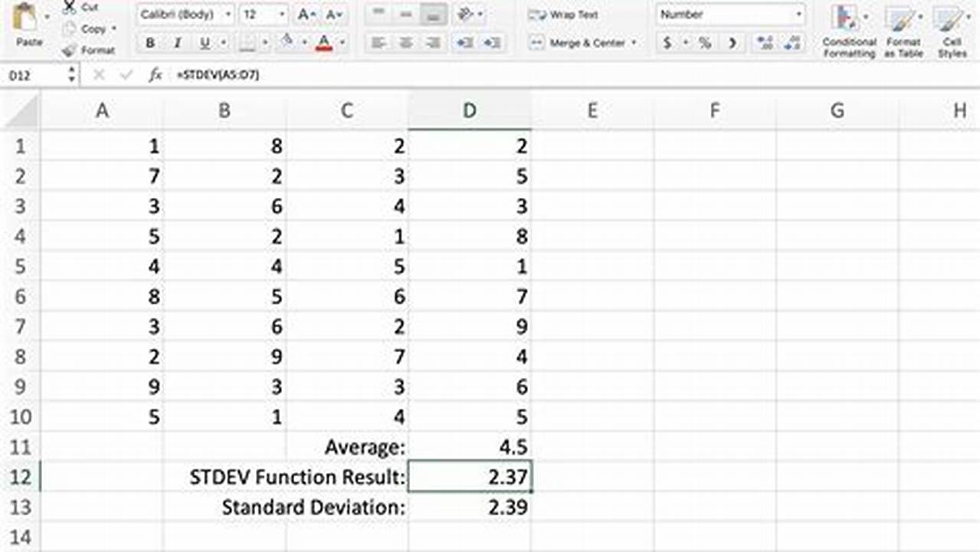Select top vertical alignment
This screenshot has width=980, height=552.
point(378,15)
